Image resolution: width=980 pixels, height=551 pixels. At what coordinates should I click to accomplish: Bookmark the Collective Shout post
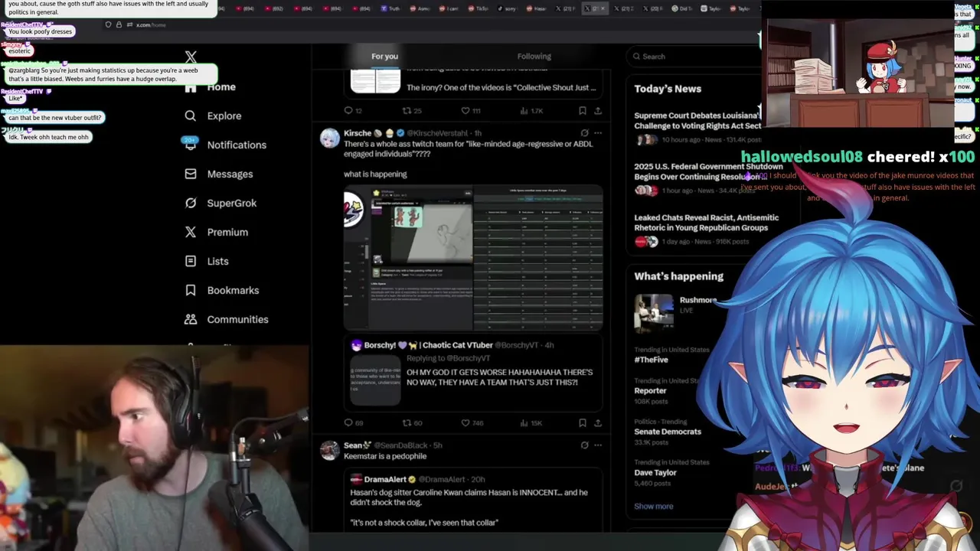pos(583,111)
